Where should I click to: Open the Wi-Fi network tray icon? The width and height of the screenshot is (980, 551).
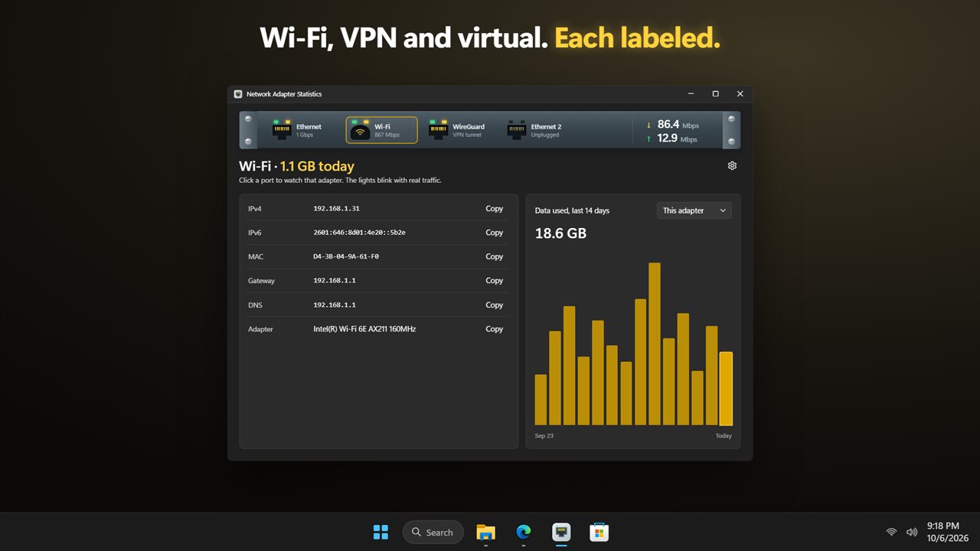click(x=891, y=532)
